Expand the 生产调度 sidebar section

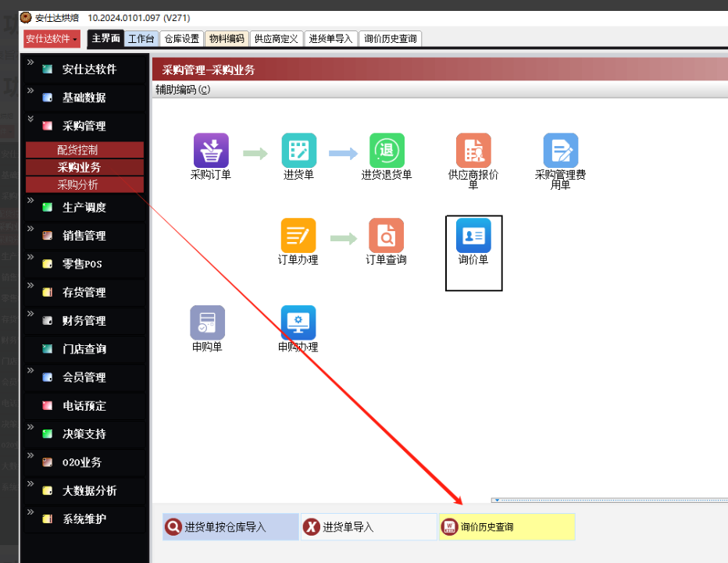pyautogui.click(x=30, y=200)
